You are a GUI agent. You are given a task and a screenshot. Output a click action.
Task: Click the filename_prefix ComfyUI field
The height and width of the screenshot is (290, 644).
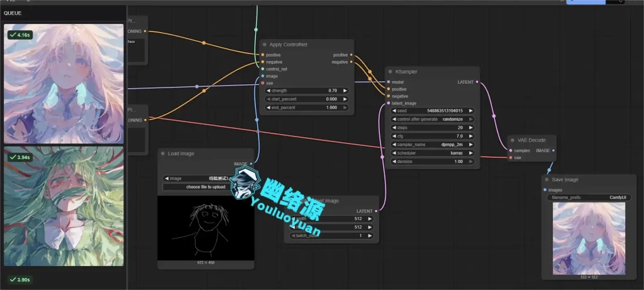coord(590,198)
